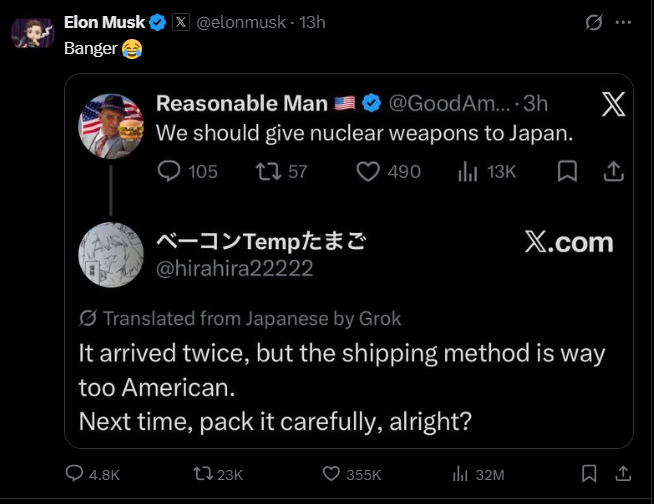
Task: Open Elon Musk display name link
Action: [104, 22]
